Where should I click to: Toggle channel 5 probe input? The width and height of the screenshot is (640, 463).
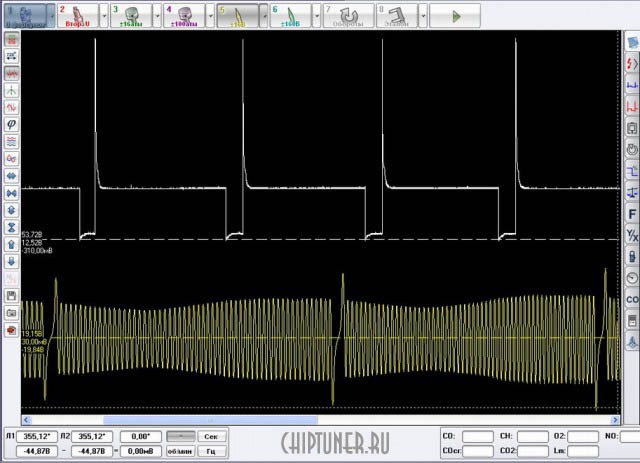pyautogui.click(x=238, y=16)
